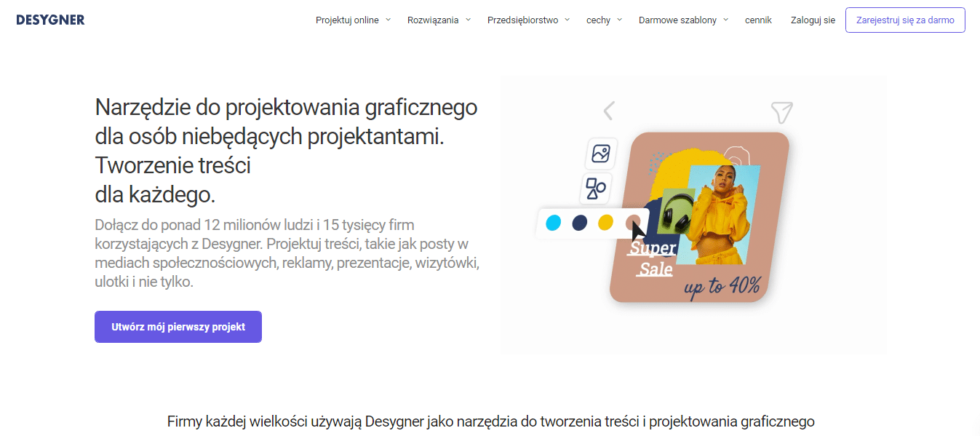This screenshot has width=980, height=436.
Task: Expand the chevron beside Rozwiązania
Action: pyautogui.click(x=468, y=20)
